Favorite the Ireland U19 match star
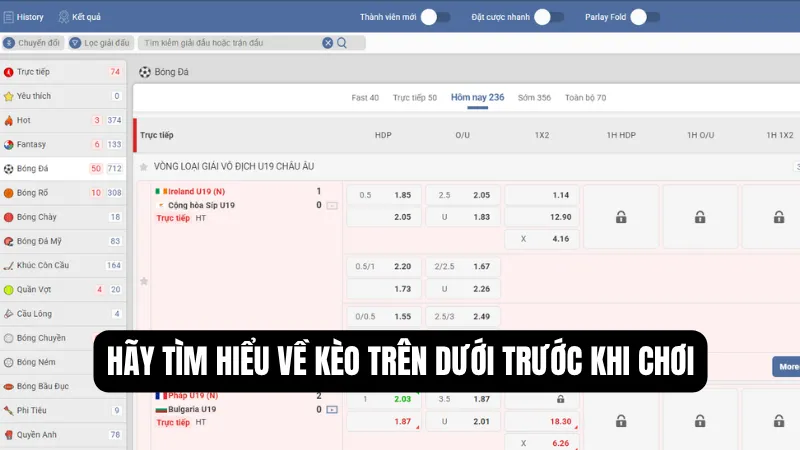 tap(144, 281)
